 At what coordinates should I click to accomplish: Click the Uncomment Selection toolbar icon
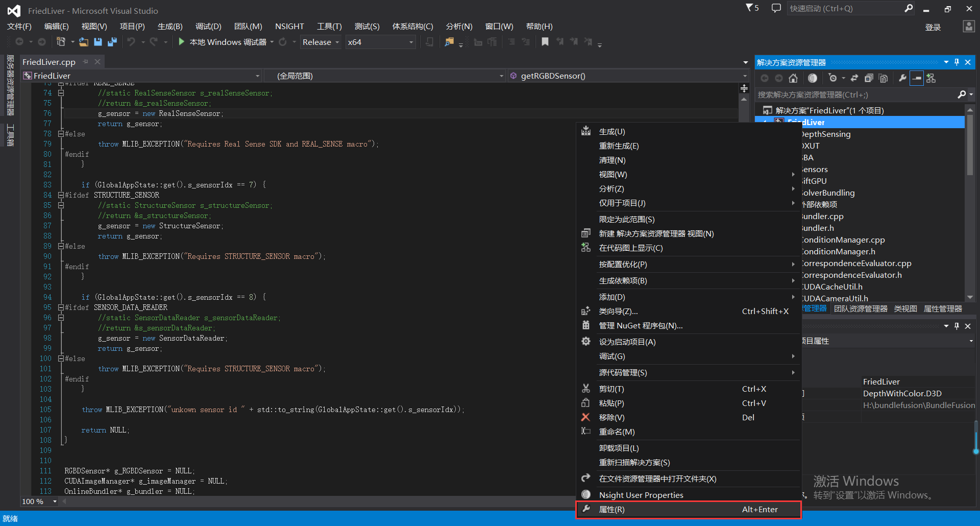pyautogui.click(x=526, y=42)
